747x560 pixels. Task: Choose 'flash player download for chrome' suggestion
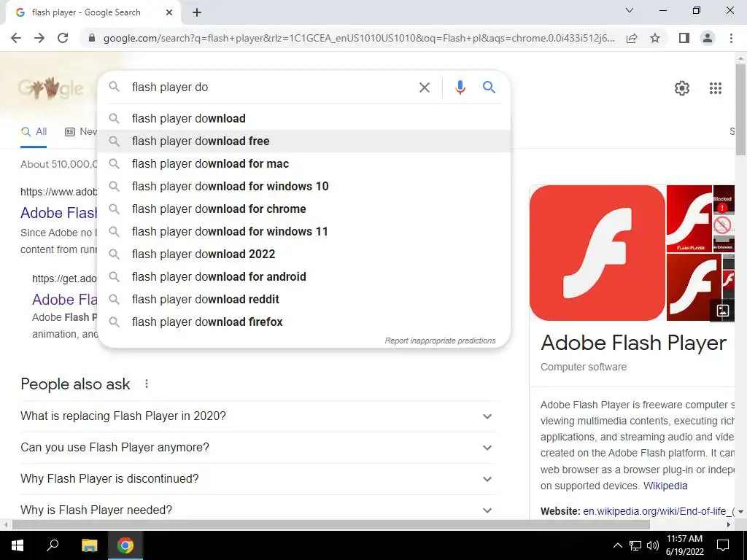pyautogui.click(x=219, y=209)
